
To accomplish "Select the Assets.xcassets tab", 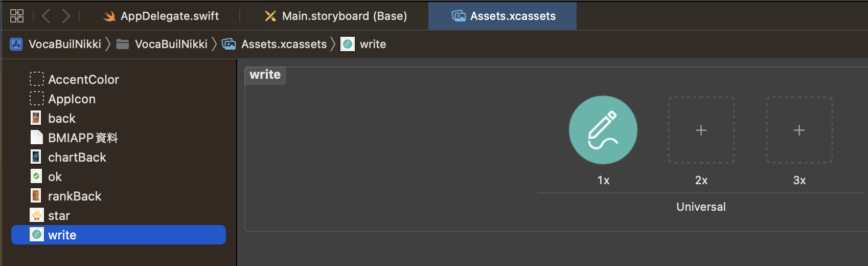I will click(504, 16).
